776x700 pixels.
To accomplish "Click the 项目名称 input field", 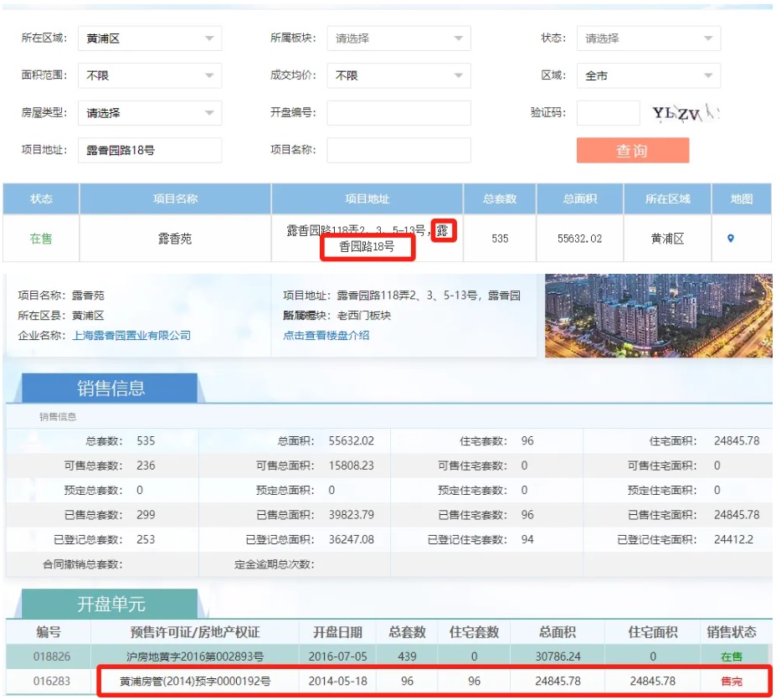I will (x=398, y=150).
